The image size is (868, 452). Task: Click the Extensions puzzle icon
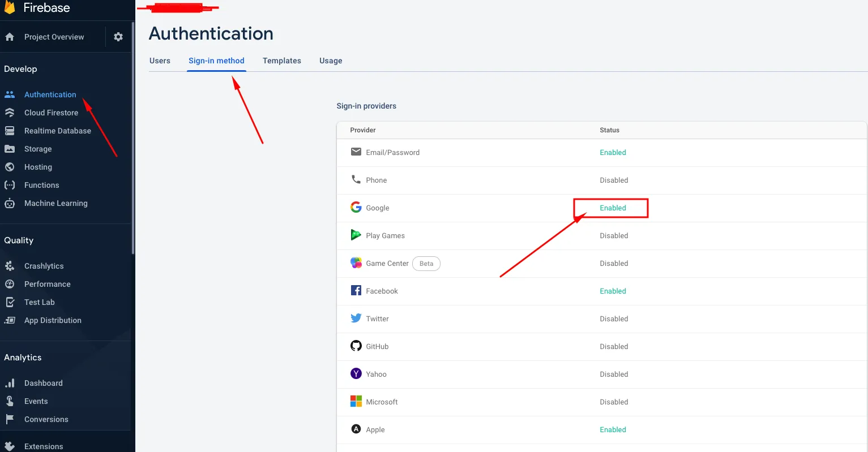[x=10, y=446]
